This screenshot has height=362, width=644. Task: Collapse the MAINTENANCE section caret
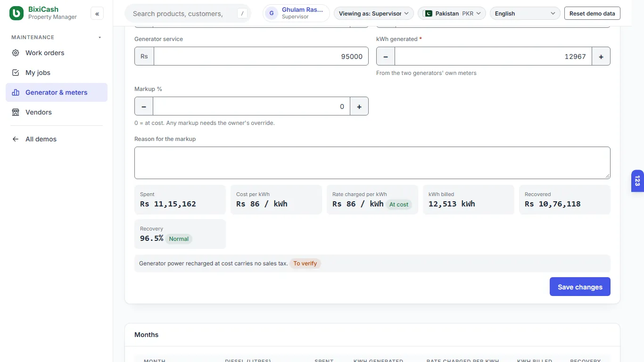click(99, 37)
